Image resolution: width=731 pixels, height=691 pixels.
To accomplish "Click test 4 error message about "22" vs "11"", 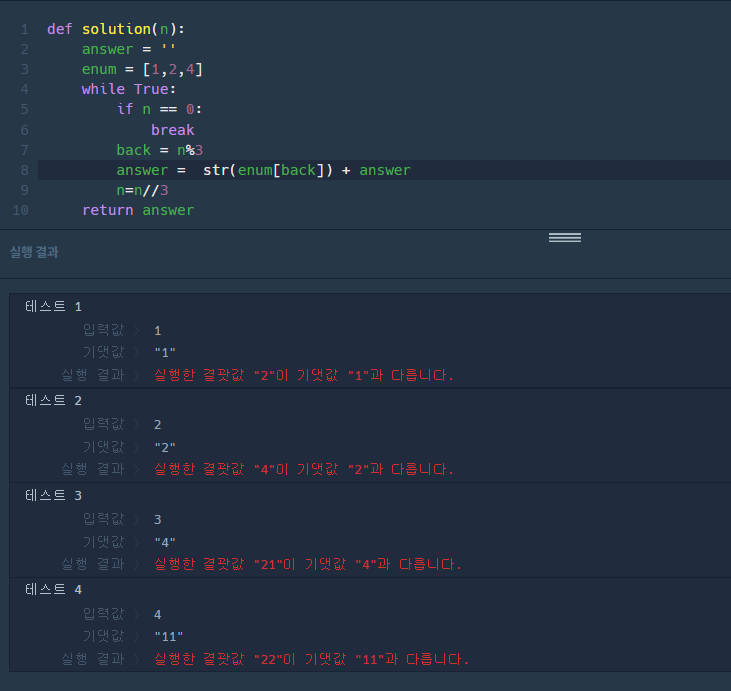I will point(311,659).
